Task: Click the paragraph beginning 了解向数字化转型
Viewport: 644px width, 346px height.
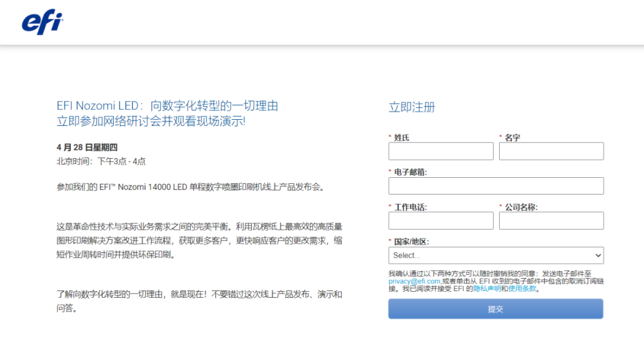Action: click(x=199, y=301)
